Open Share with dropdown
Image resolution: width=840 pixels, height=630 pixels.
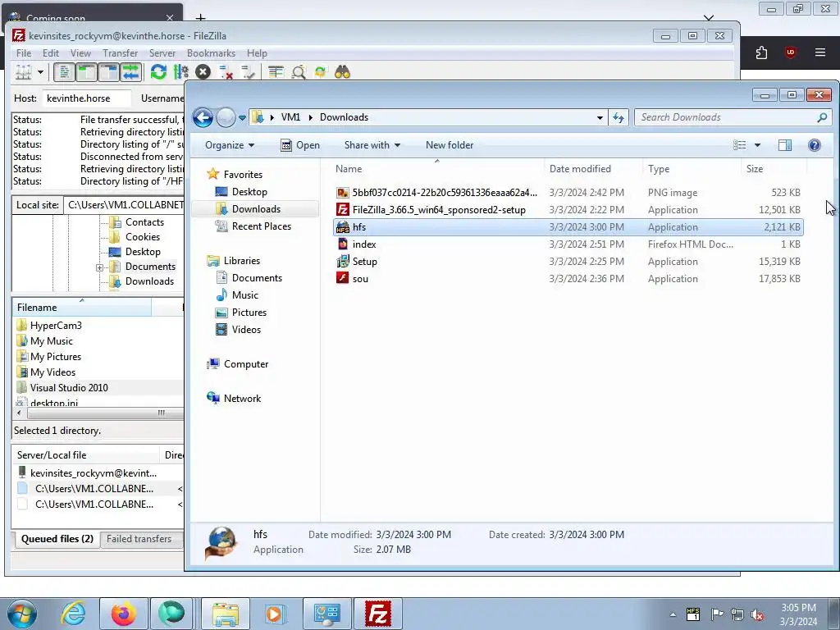pos(372,145)
